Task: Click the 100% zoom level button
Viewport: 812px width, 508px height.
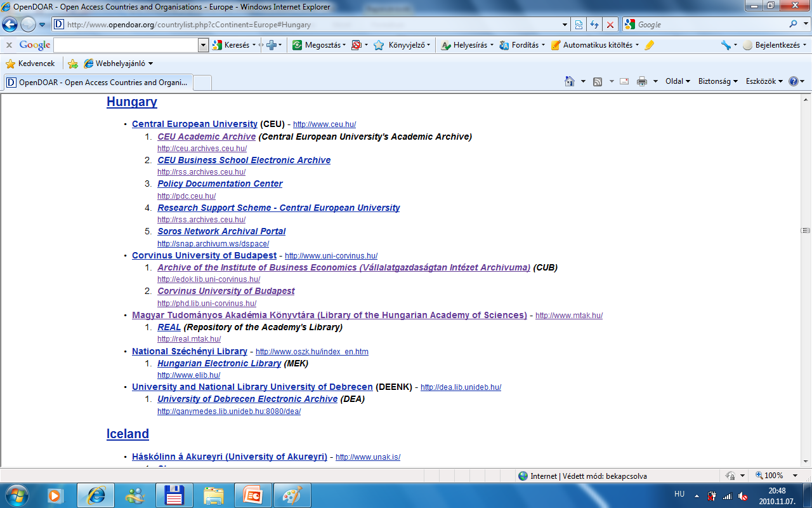Action: coord(769,476)
